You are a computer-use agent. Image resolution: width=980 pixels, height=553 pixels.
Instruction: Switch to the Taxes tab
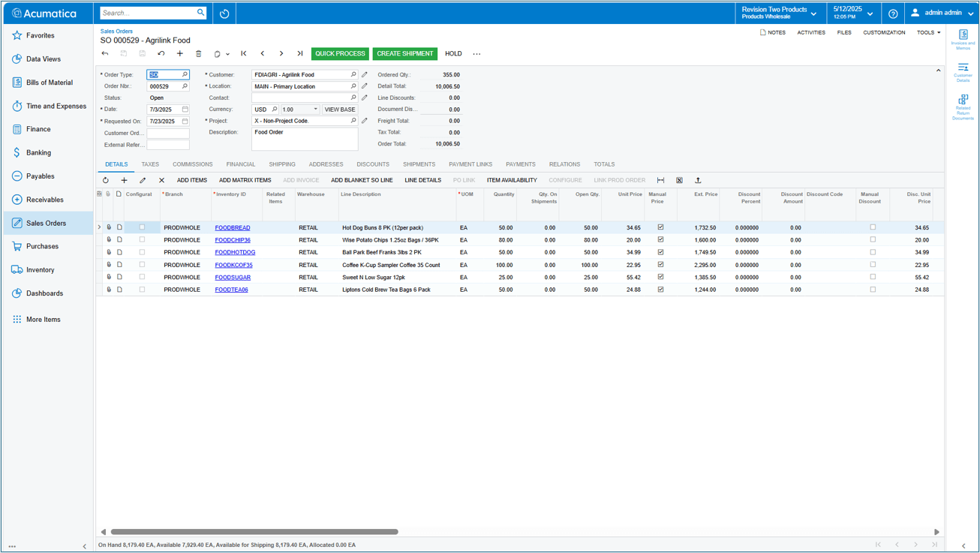(150, 164)
